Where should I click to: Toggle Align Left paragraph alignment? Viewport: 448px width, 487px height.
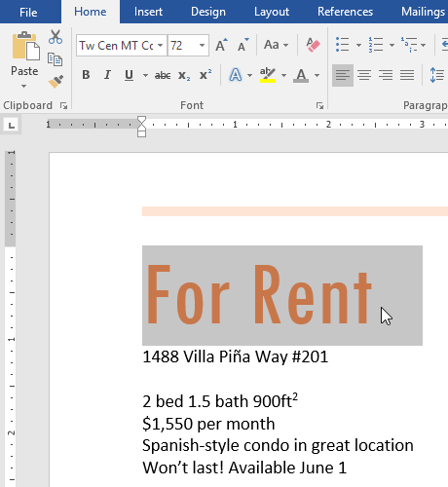click(343, 75)
